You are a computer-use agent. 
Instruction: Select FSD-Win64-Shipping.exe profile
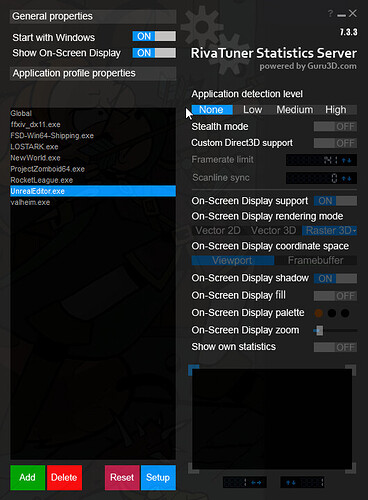(x=93, y=136)
